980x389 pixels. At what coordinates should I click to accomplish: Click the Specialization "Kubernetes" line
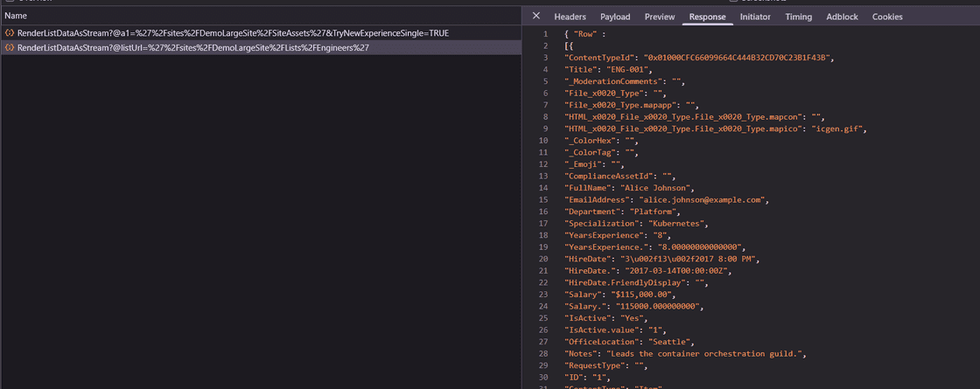(x=636, y=224)
